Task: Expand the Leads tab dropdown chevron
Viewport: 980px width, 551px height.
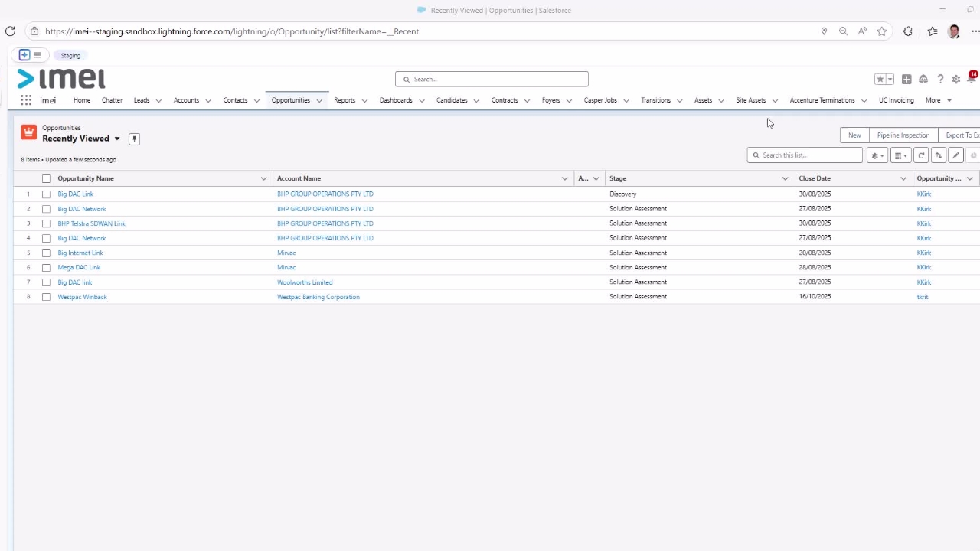Action: [158, 100]
